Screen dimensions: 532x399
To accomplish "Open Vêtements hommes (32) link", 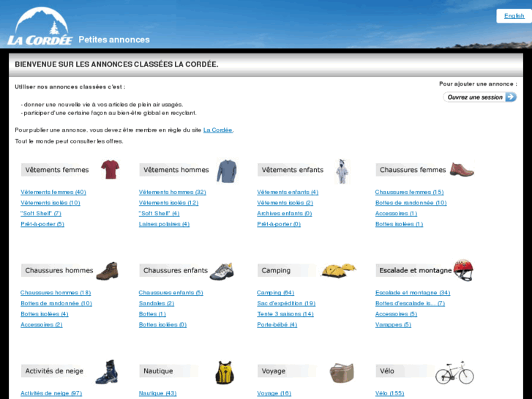I will pyautogui.click(x=173, y=193).
